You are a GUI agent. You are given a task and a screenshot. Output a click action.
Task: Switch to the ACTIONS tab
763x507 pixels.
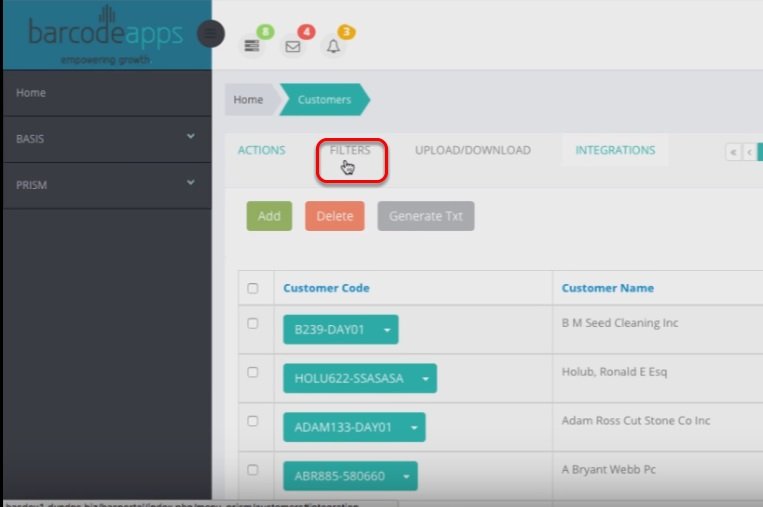(x=261, y=150)
